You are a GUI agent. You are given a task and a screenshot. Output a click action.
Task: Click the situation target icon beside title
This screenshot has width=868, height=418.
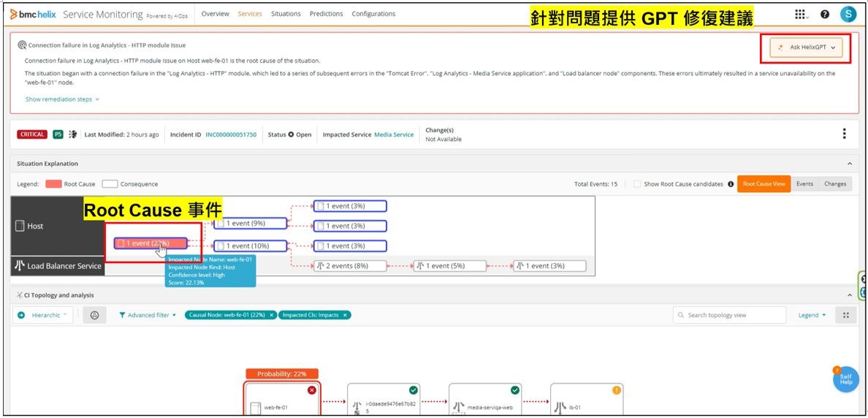pos(22,45)
